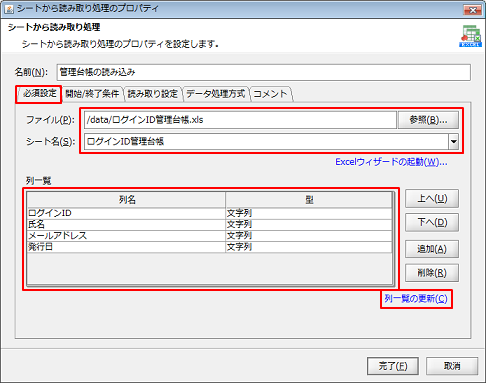Click the 上へ(U) move up button

click(x=432, y=199)
